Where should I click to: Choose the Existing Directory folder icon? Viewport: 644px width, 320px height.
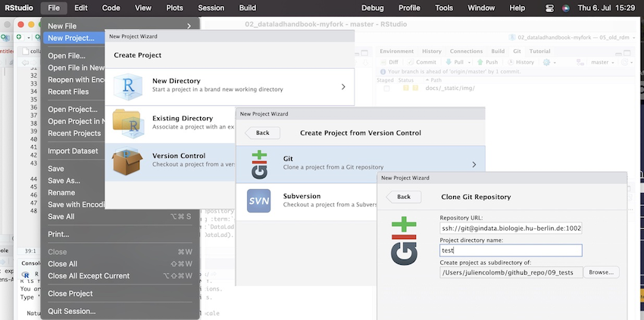[127, 123]
